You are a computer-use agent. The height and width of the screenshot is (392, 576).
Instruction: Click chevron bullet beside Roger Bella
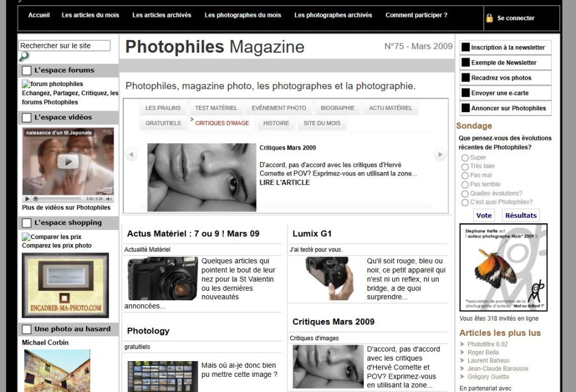[x=462, y=352]
